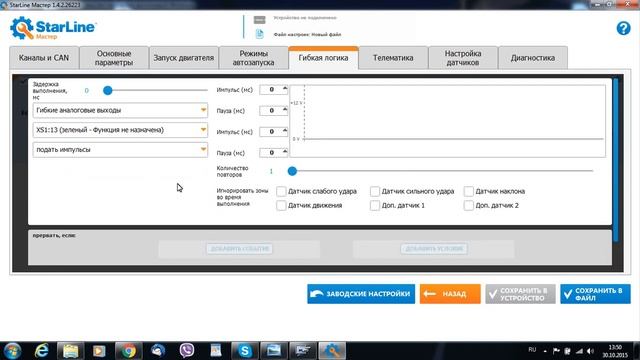Click Добавить событие button
The height and width of the screenshot is (360, 640).
pyautogui.click(x=239, y=249)
